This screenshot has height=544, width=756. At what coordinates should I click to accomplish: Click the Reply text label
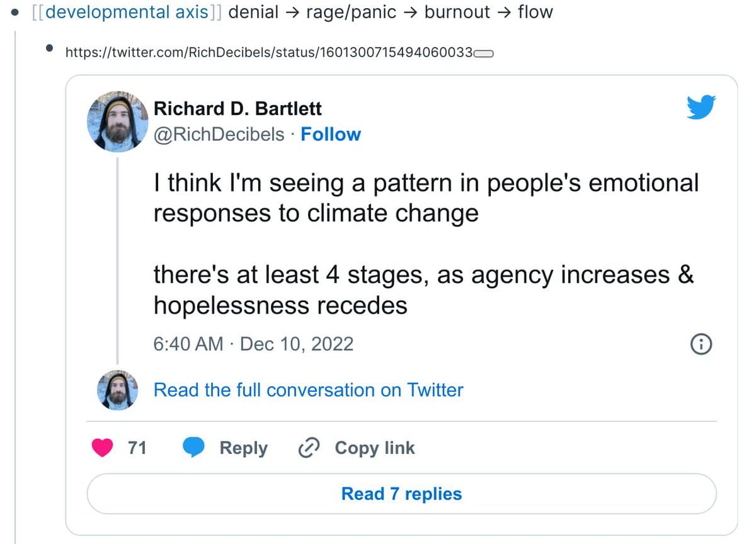tap(244, 448)
